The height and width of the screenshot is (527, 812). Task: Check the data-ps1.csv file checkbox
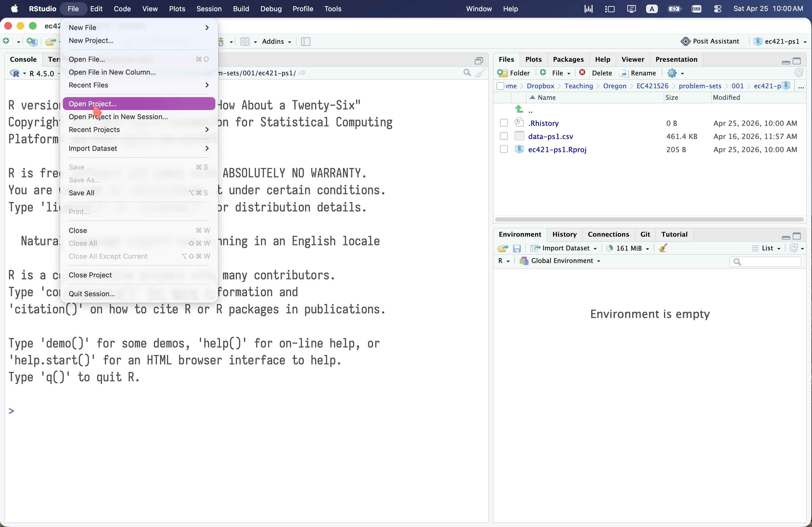click(503, 136)
